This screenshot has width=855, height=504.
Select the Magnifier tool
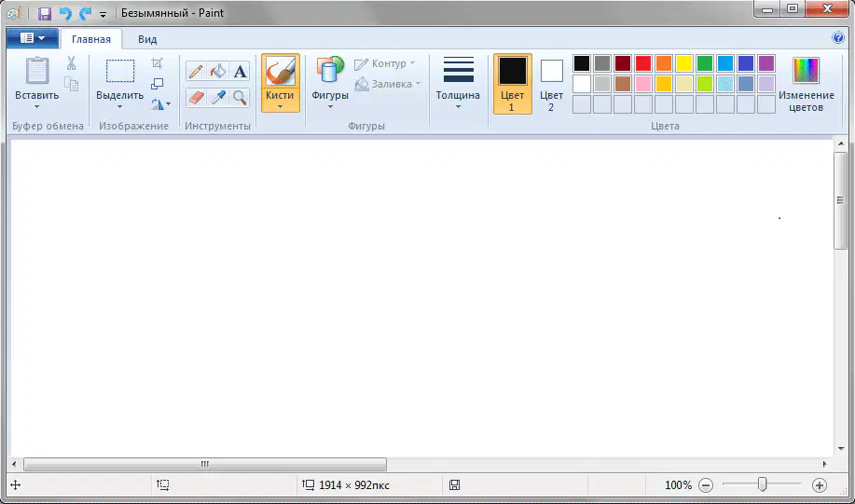tap(240, 98)
